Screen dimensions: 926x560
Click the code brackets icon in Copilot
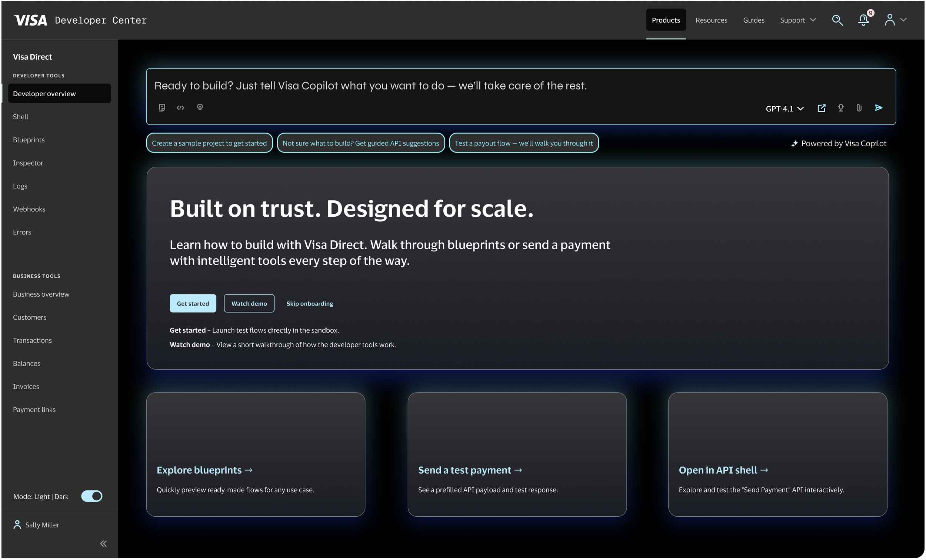pyautogui.click(x=180, y=107)
